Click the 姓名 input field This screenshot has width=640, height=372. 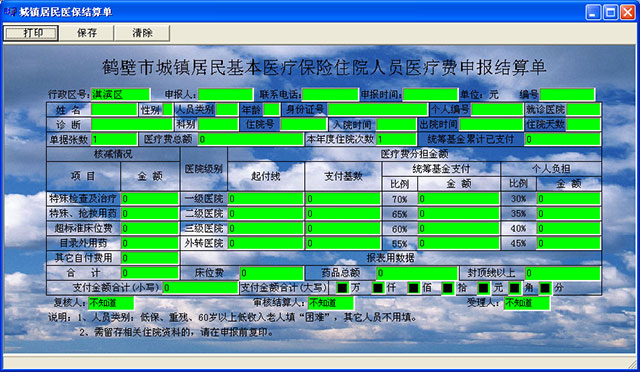coord(114,109)
